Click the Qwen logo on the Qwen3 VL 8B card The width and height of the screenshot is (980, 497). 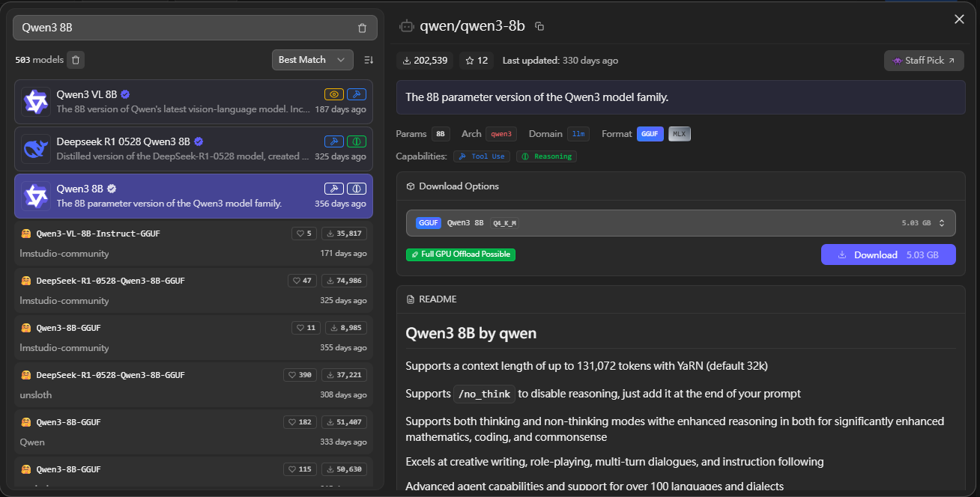[x=35, y=102]
